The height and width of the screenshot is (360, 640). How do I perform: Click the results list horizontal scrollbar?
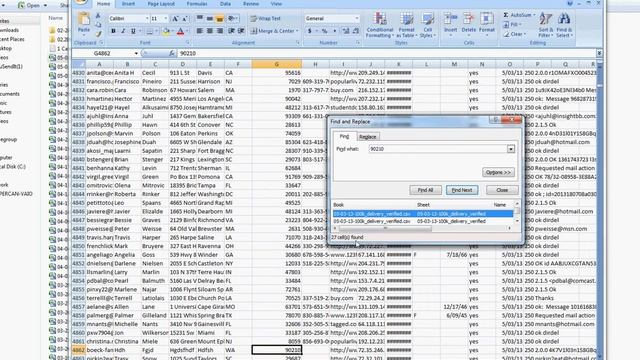422,229
